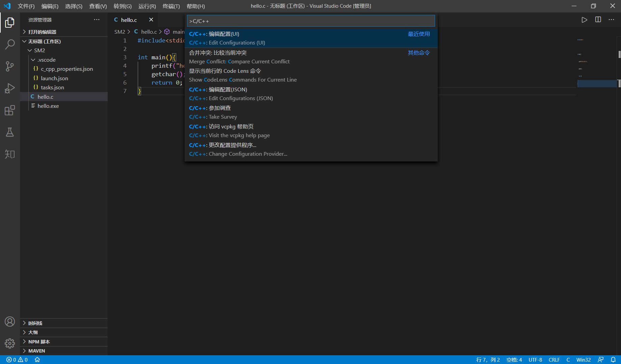Click the Split Editor icon
Screen dimensions: 621x364
tap(598, 20)
